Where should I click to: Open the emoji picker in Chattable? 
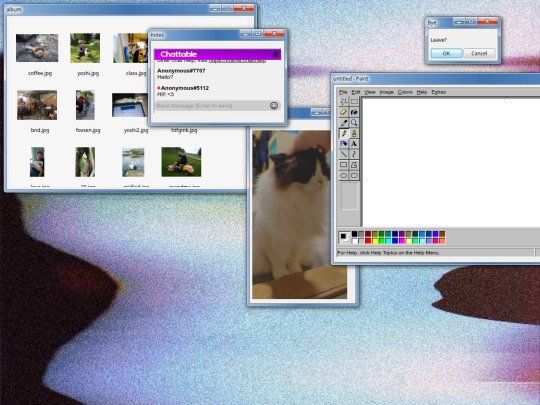[x=274, y=106]
